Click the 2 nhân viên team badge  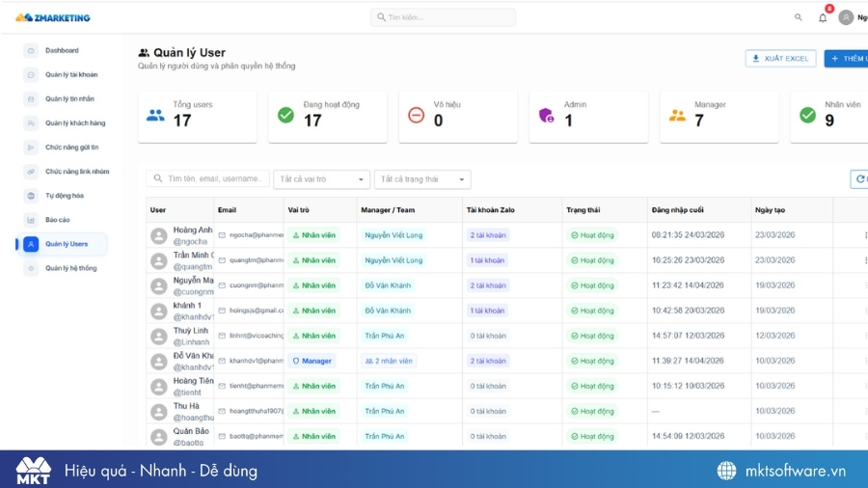pos(389,361)
